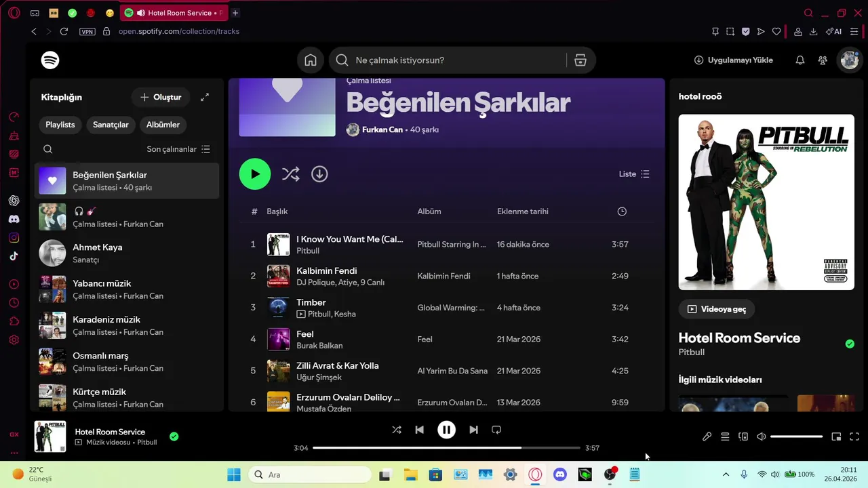Sort tracks by Eklenme tarihi header
The height and width of the screenshot is (488, 868).
[523, 211]
